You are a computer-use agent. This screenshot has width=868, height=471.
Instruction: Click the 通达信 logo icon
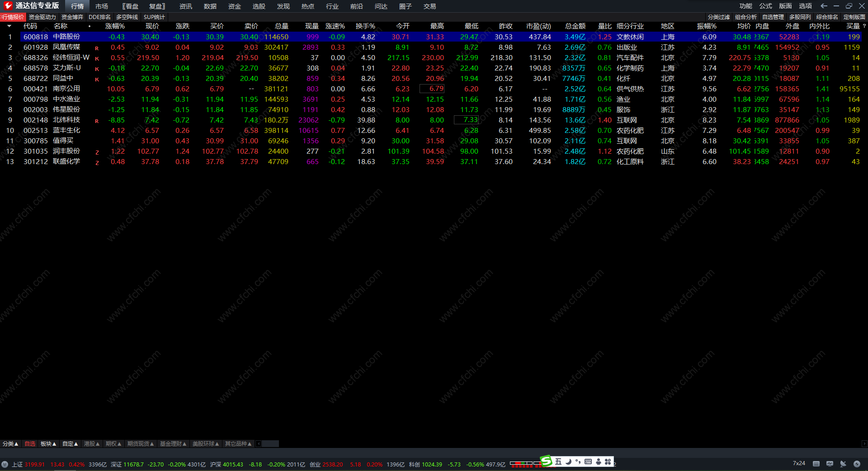(8, 6)
